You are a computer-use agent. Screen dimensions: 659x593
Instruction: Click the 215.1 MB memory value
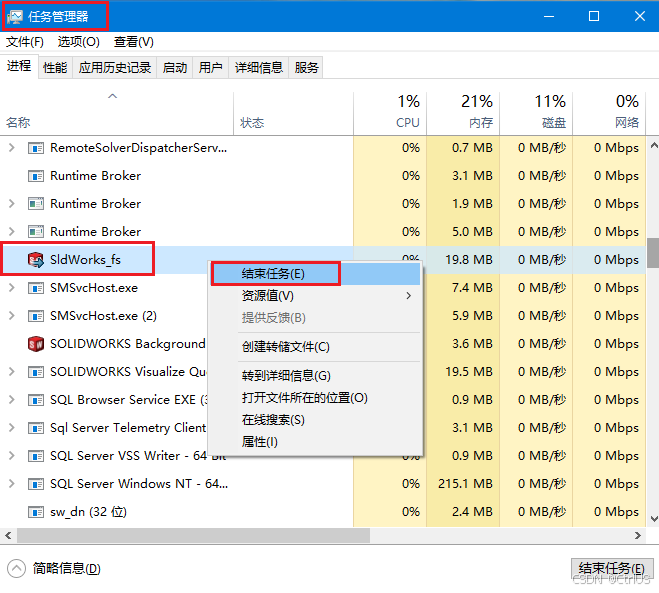point(465,484)
